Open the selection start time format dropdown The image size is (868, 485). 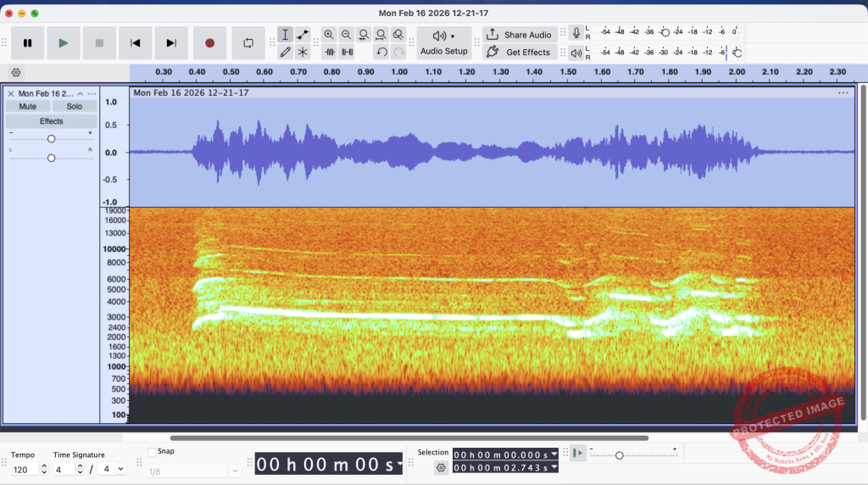pyautogui.click(x=554, y=454)
